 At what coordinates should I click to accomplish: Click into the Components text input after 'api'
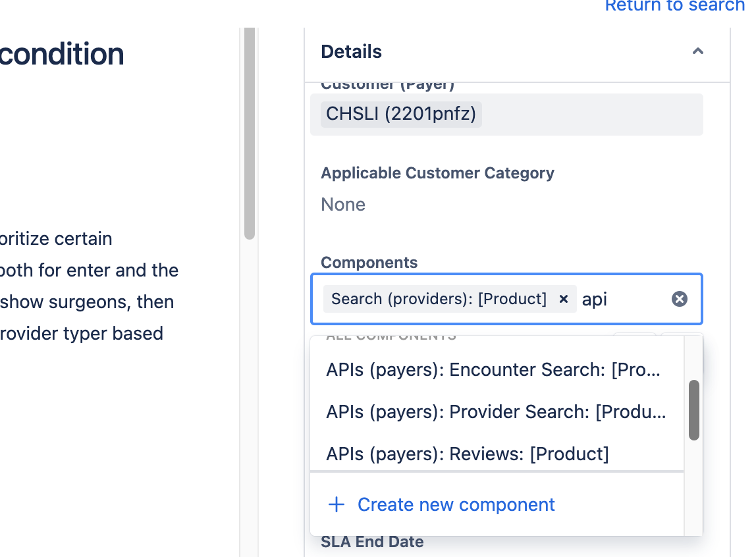click(624, 299)
